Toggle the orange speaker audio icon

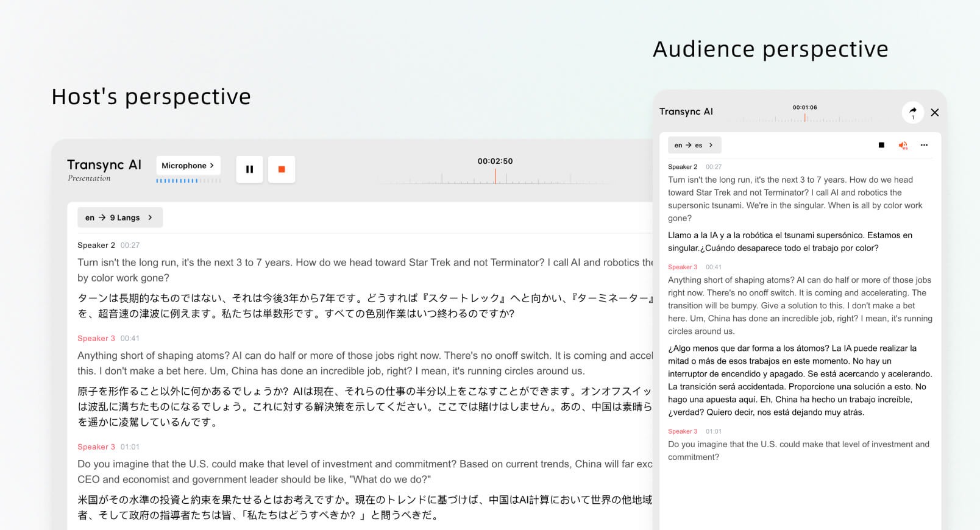pos(903,145)
